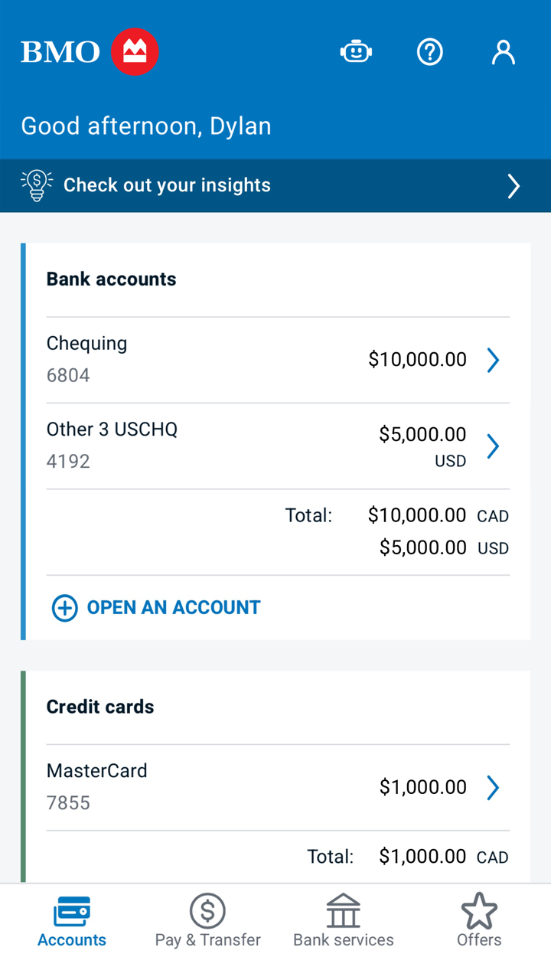Select Check out your insights text
The image size is (551, 980).
click(167, 185)
